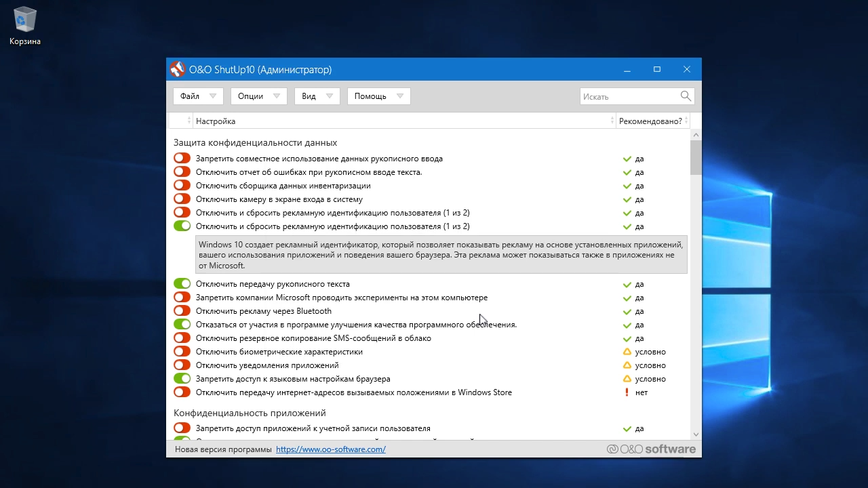Open the Корзина recycle bin desktop icon
Screen dimensions: 868x488
[x=25, y=27]
